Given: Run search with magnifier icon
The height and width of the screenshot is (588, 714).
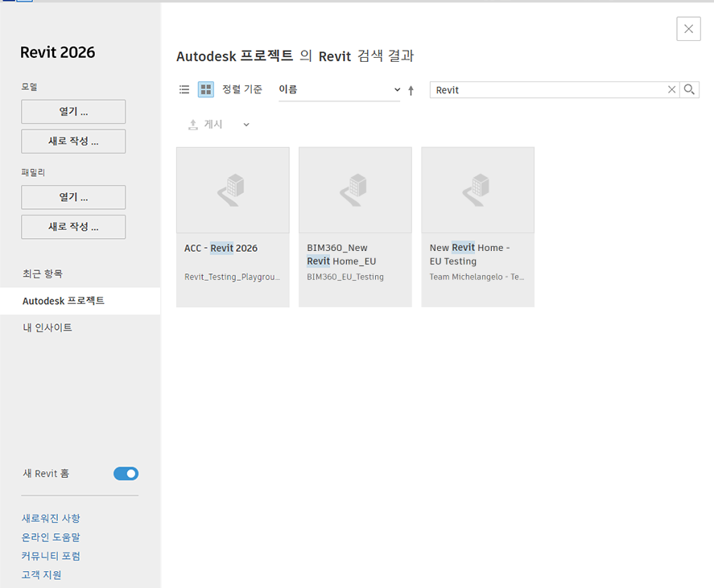Looking at the screenshot, I should [689, 89].
